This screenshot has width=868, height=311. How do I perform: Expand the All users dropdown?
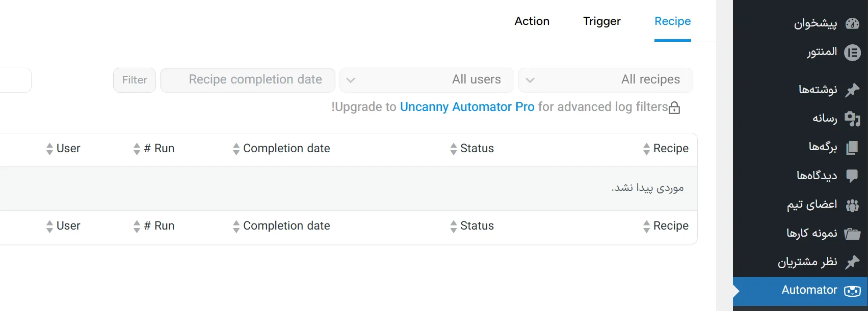(427, 80)
